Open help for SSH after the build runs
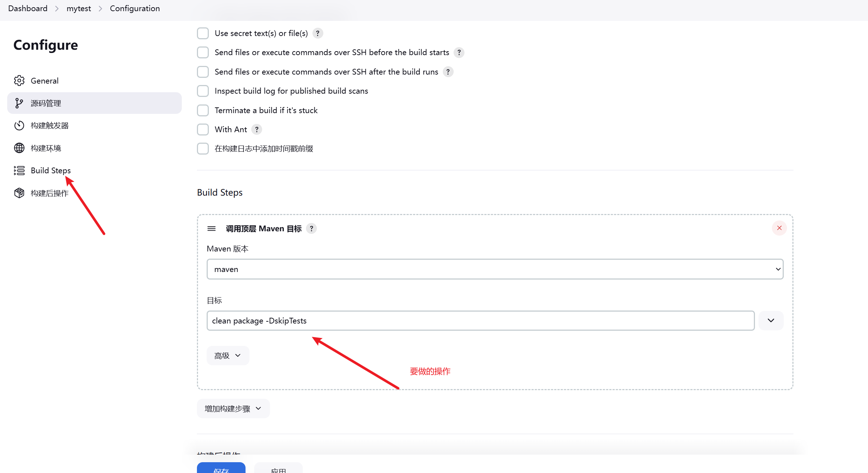This screenshot has height=473, width=868. [448, 72]
